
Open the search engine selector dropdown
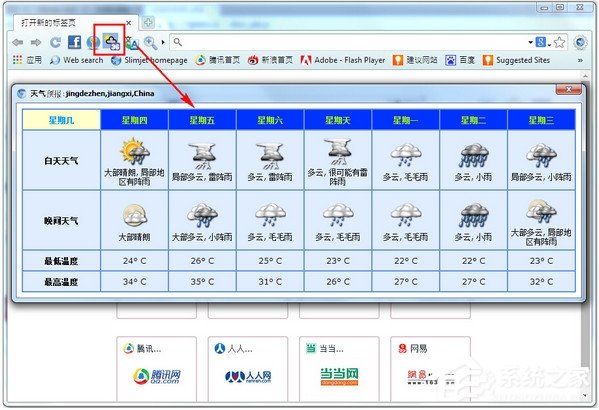click(542, 42)
